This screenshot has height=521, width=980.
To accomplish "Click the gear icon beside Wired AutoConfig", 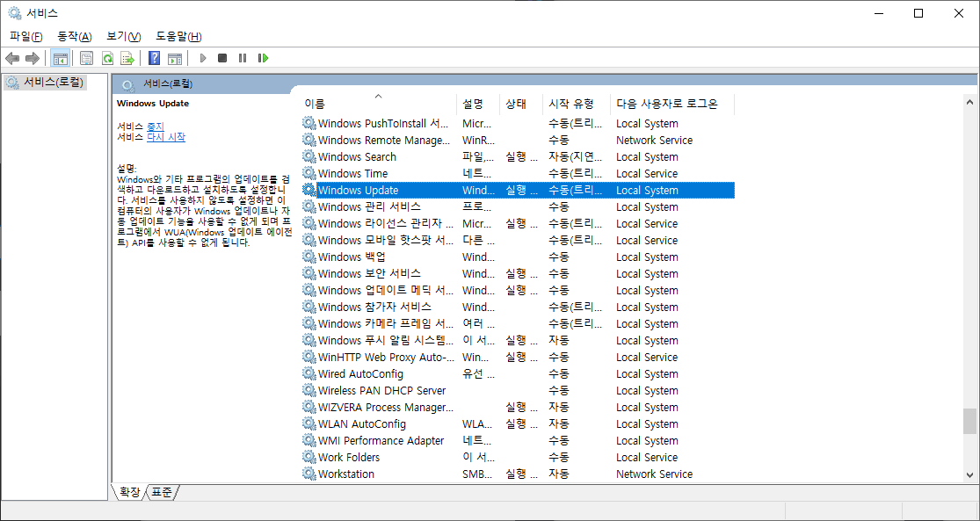I will click(309, 373).
